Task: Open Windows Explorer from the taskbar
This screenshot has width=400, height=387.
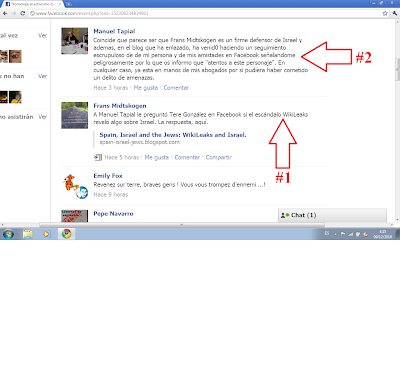Action: (28, 234)
